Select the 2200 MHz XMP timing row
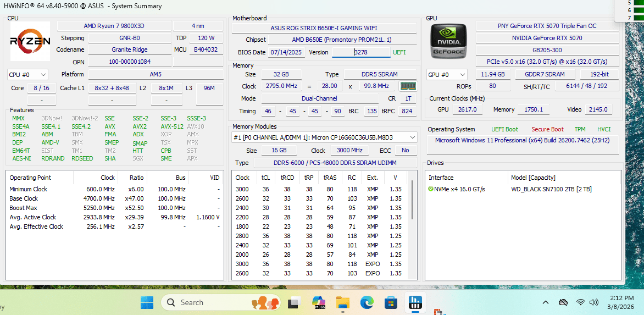Viewport: 644px width, 315px height. coord(320,217)
